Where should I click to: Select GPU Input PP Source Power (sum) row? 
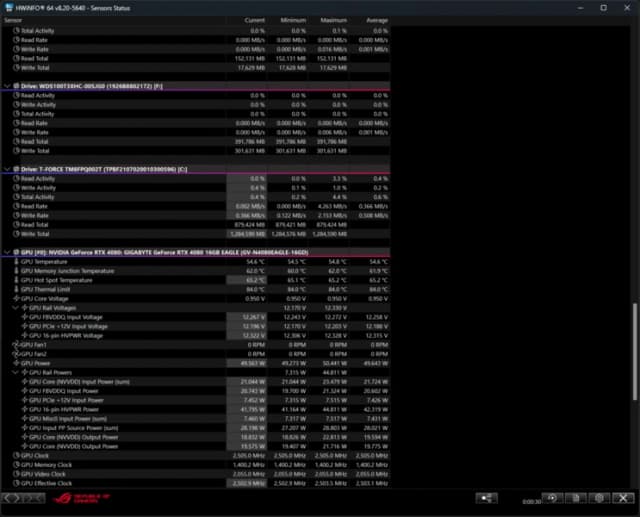click(x=196, y=428)
